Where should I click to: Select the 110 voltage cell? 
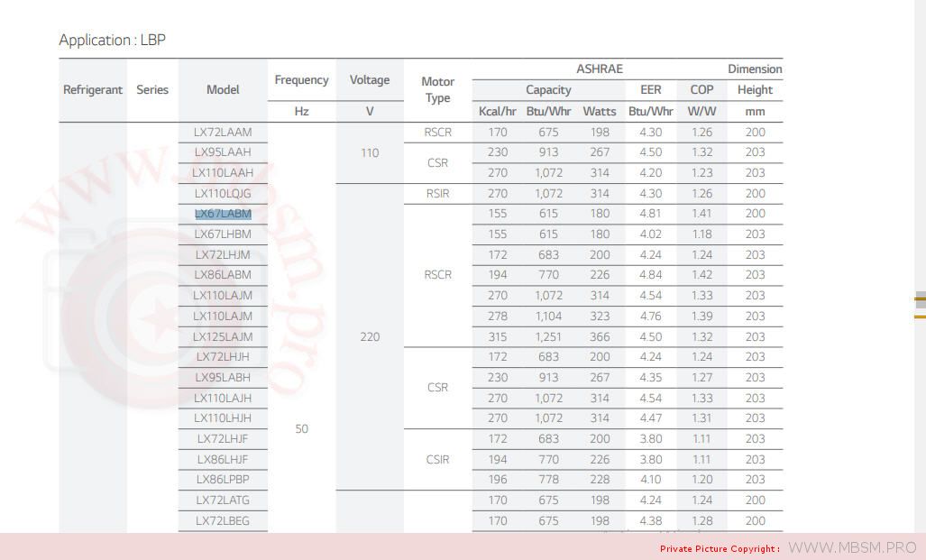370,153
